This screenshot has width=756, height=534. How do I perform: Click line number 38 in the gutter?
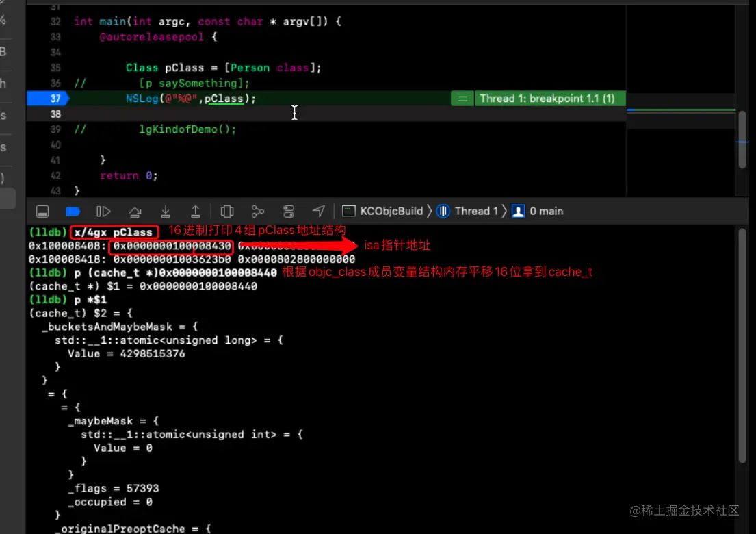pyautogui.click(x=55, y=114)
